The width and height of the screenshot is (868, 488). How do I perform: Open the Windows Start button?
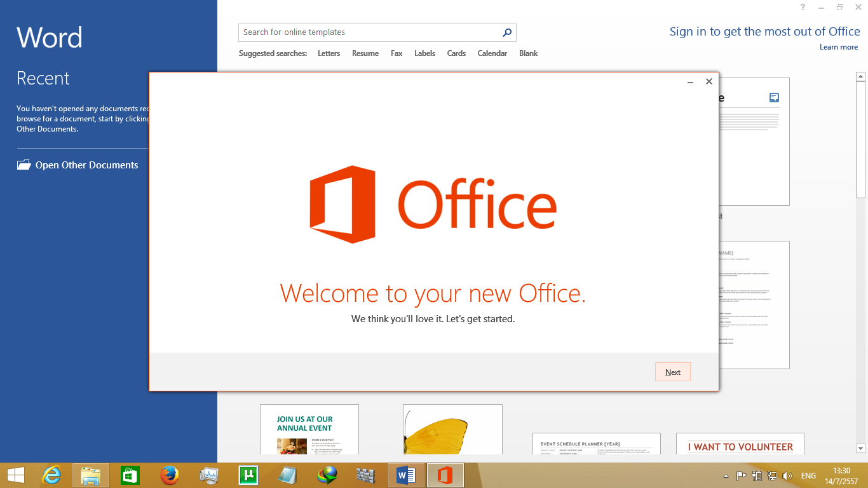tap(16, 475)
